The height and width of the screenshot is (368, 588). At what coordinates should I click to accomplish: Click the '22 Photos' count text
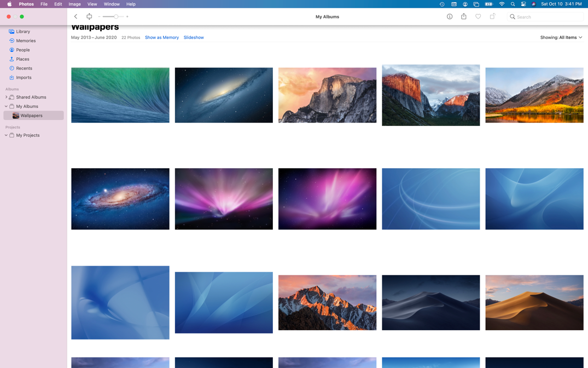click(131, 38)
